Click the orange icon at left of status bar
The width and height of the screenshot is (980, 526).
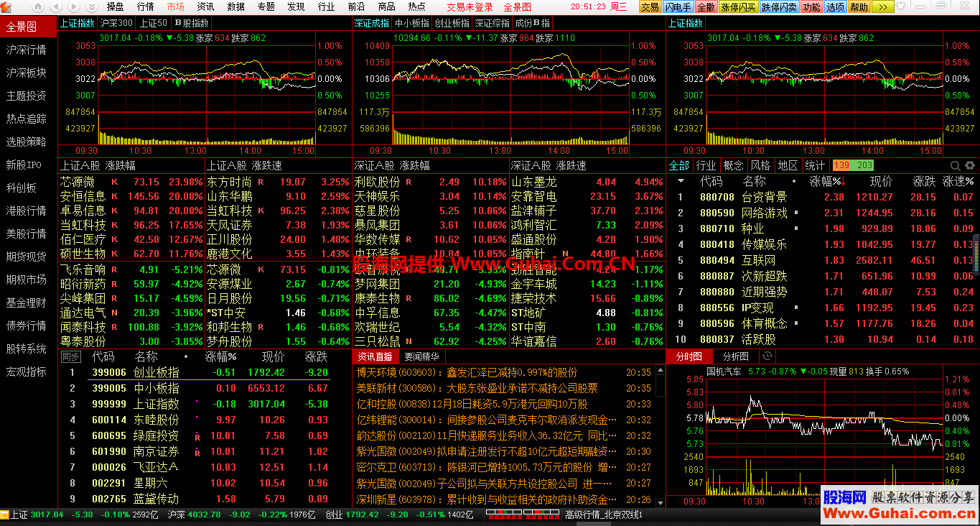click(5, 515)
